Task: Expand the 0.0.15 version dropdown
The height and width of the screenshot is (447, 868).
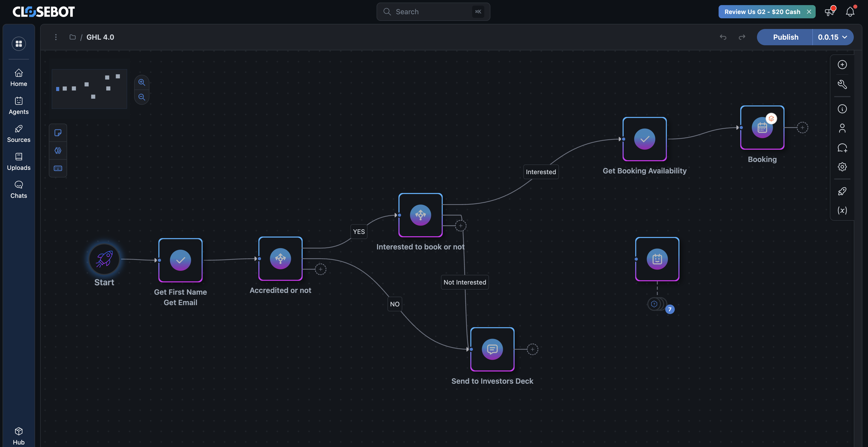Action: pos(833,37)
